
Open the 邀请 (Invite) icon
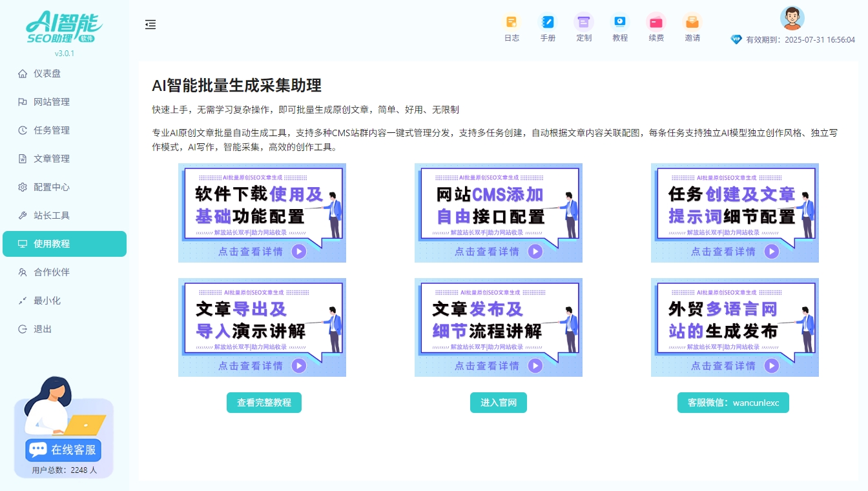(x=692, y=27)
